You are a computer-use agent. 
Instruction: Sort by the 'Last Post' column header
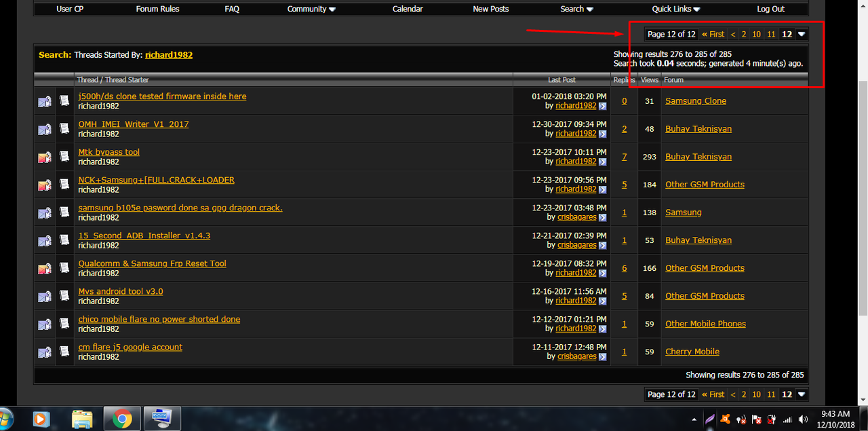point(561,80)
